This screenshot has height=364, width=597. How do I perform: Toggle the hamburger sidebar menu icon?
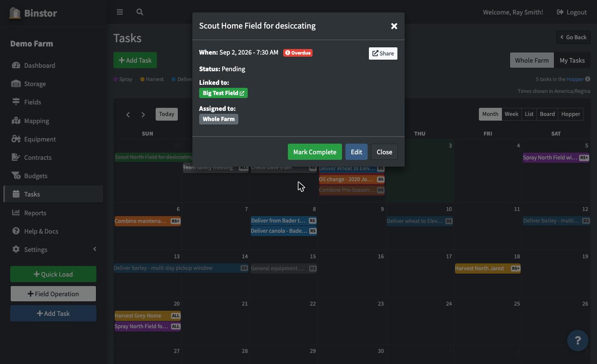(x=120, y=12)
